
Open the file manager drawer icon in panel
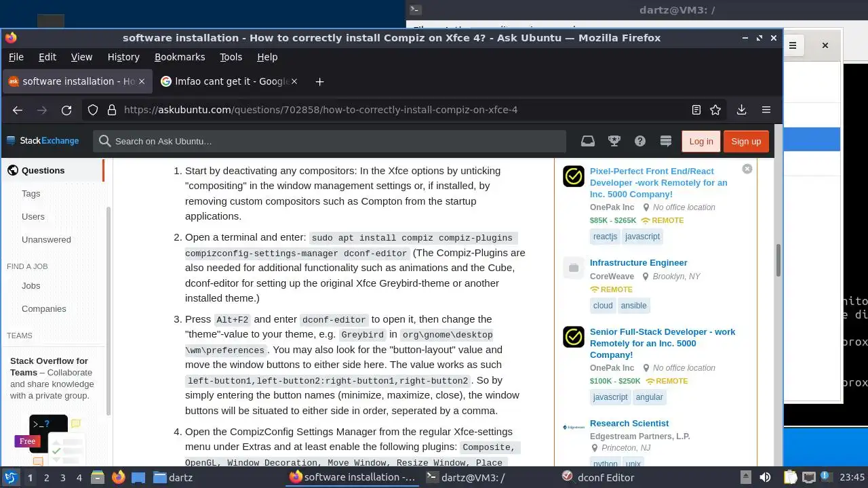pos(97,477)
